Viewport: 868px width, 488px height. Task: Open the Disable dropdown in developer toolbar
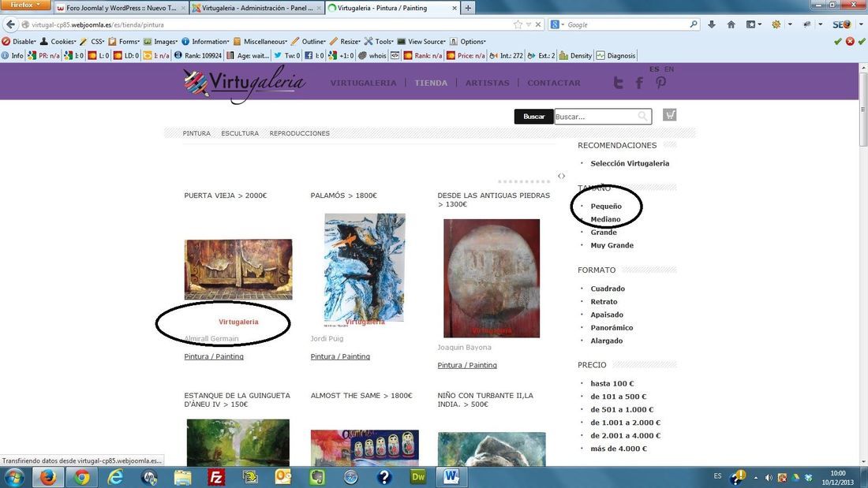click(x=19, y=42)
